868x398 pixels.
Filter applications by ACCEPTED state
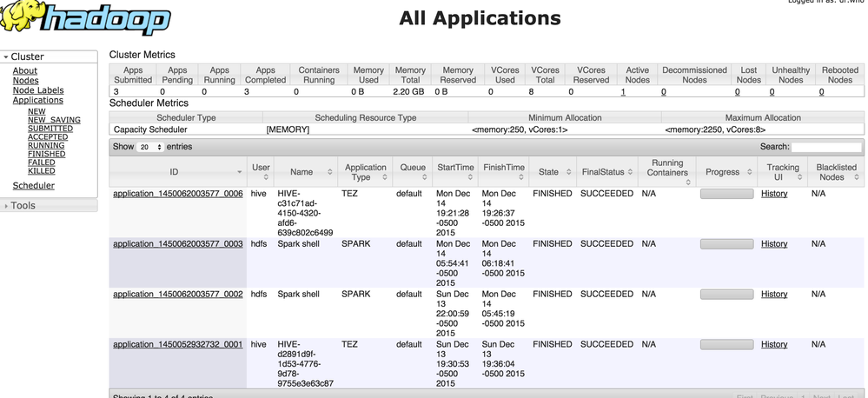(x=48, y=136)
